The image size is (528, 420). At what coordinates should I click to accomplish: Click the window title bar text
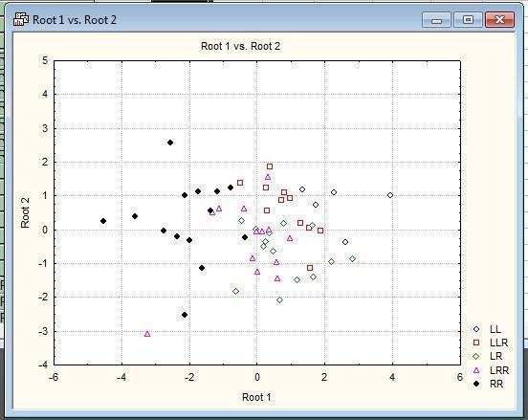[x=75, y=19]
